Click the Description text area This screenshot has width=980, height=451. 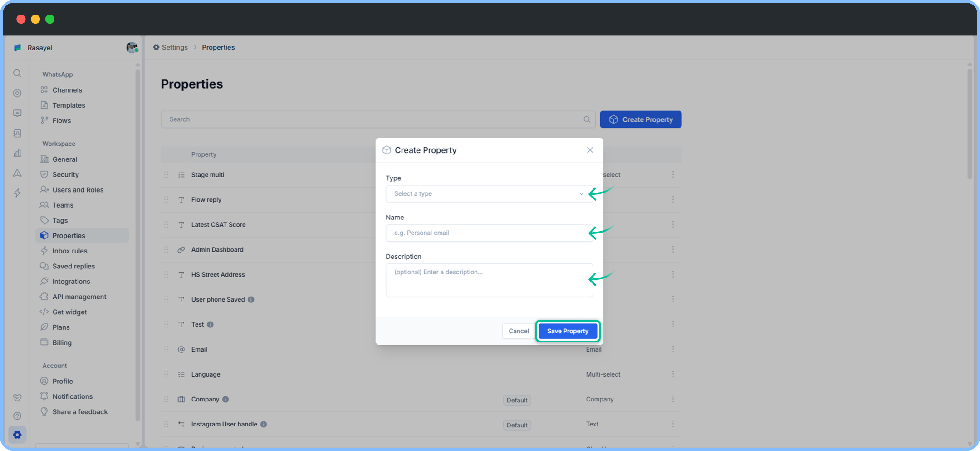(x=489, y=280)
